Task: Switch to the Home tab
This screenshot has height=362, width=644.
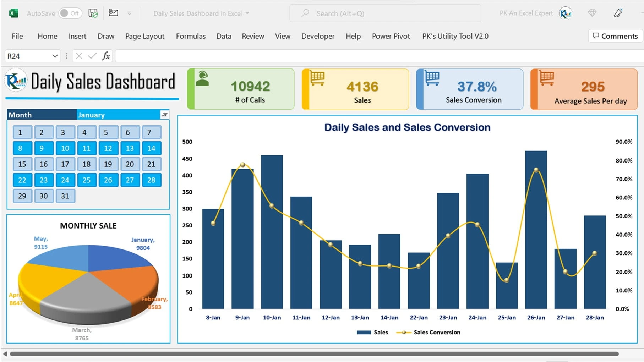Action: click(x=47, y=36)
